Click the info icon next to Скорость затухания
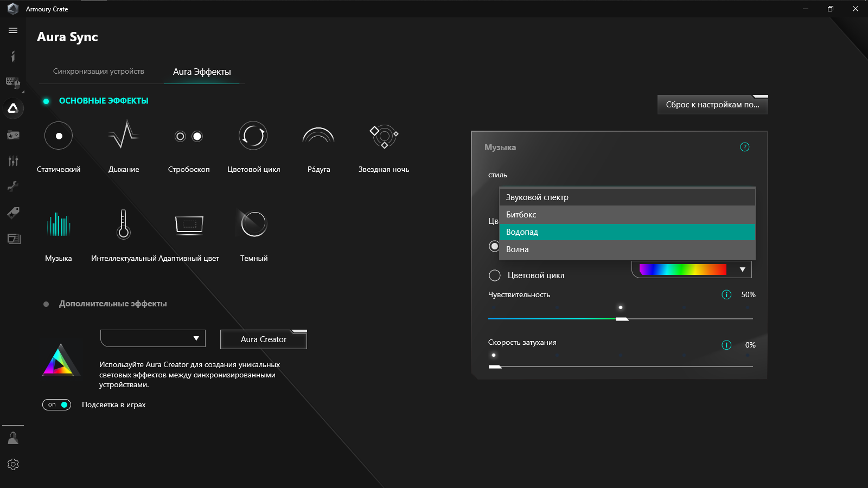The image size is (868, 488). (x=726, y=345)
